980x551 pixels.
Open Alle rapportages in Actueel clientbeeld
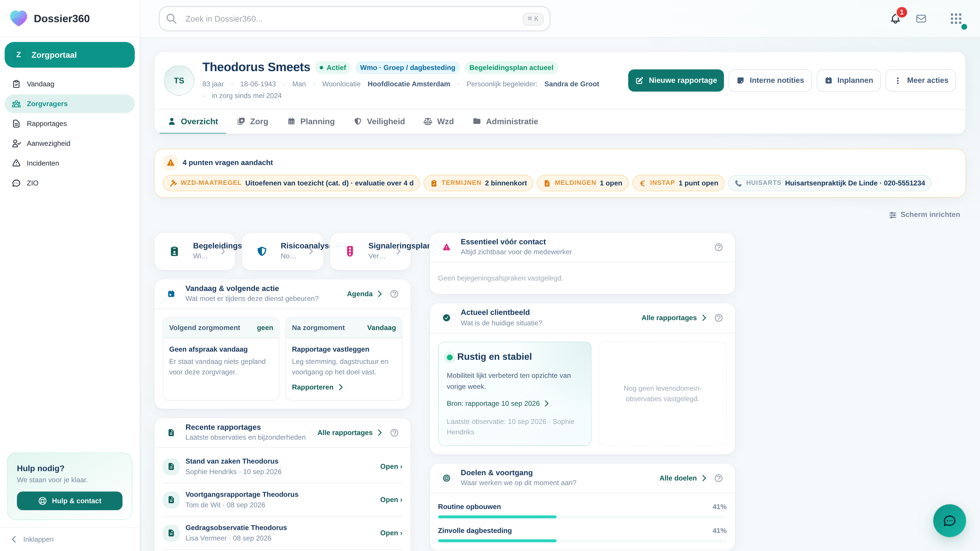[x=674, y=318]
